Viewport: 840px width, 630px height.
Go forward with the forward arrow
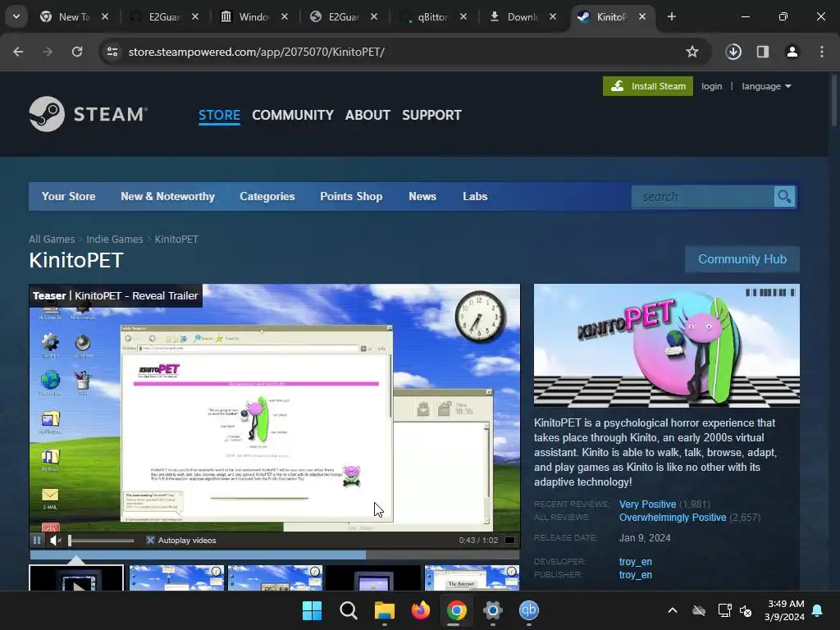48,52
